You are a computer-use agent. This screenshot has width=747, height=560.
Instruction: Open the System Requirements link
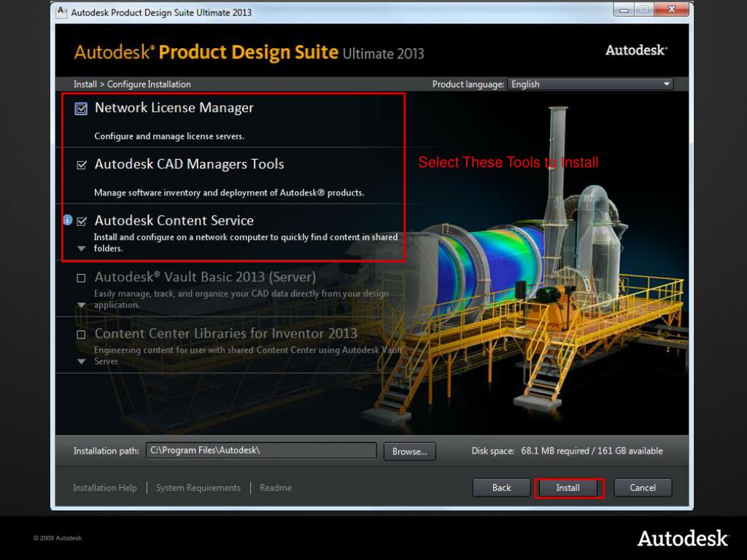(x=198, y=488)
